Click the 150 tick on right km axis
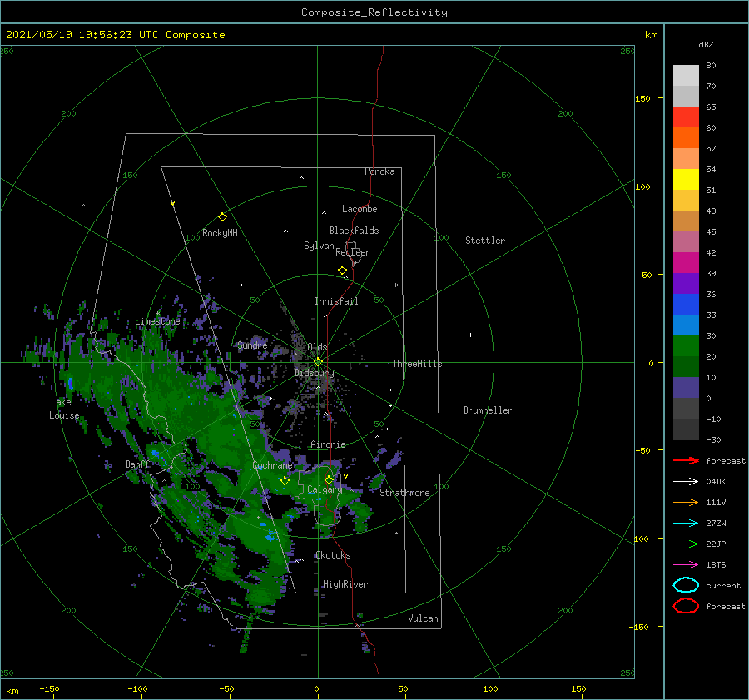Screen dimensions: 749x700 642,98
